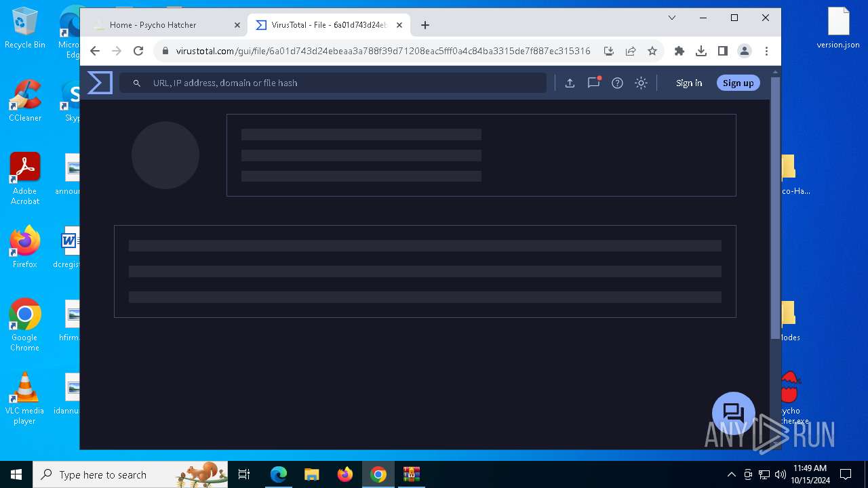Open Firefox from taskbar
The width and height of the screenshot is (868, 488).
344,474
